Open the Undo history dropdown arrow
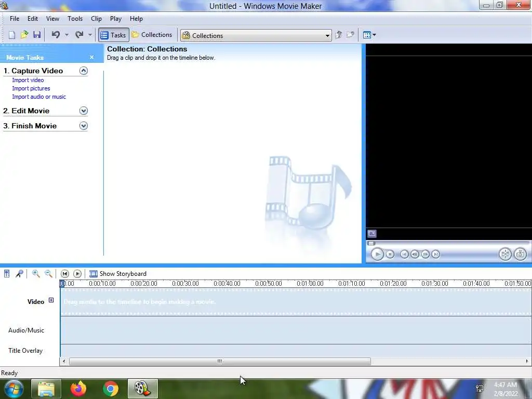This screenshot has width=532, height=399. [66, 35]
